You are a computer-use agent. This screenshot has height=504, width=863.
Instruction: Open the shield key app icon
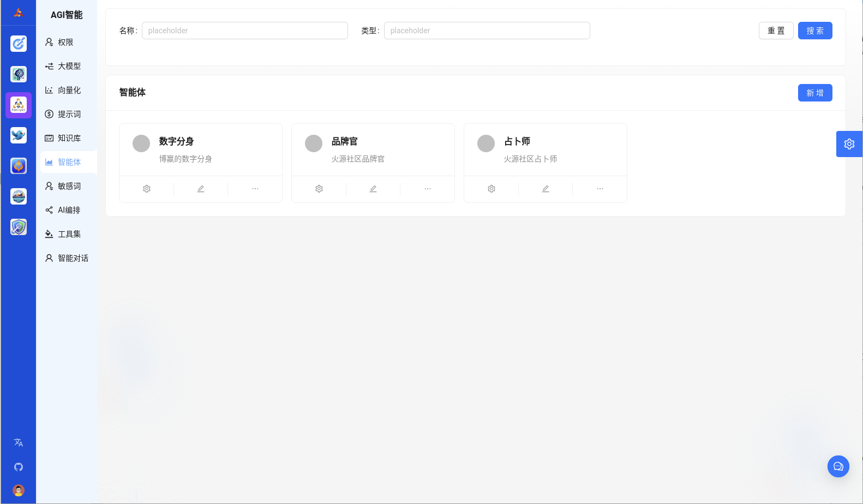[x=19, y=226]
